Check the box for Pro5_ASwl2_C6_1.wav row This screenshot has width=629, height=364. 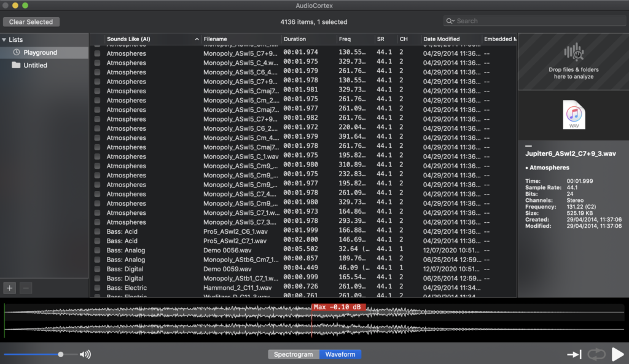[97, 231]
